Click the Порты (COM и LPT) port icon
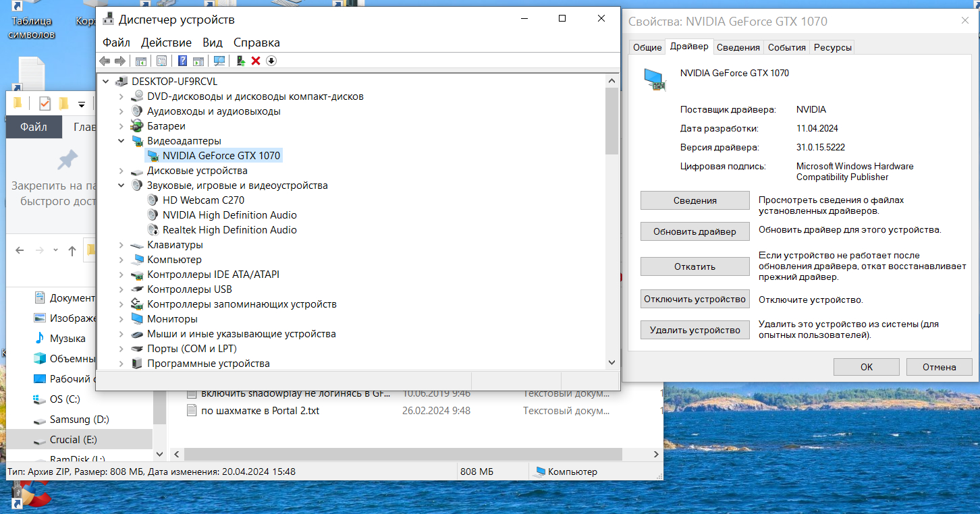This screenshot has height=514, width=980. pos(137,349)
